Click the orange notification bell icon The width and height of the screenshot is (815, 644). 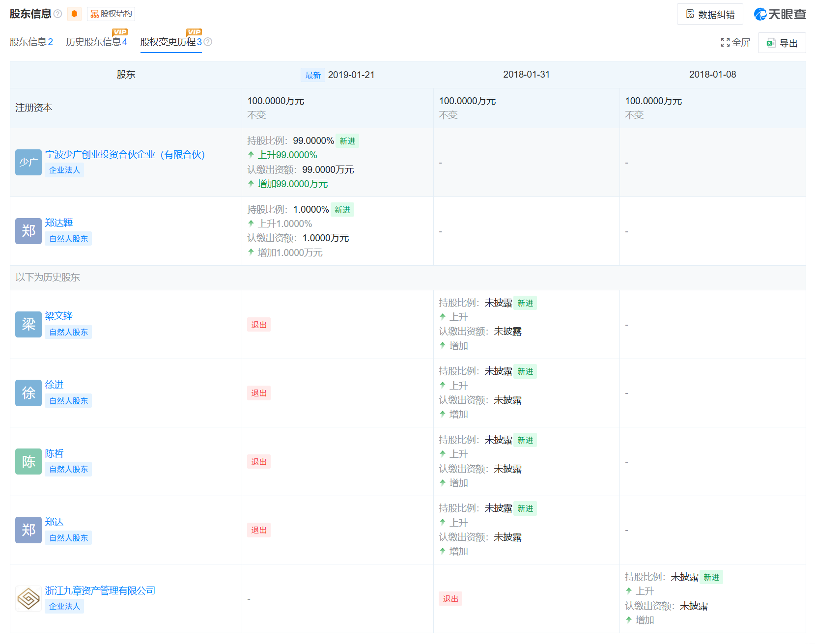74,13
